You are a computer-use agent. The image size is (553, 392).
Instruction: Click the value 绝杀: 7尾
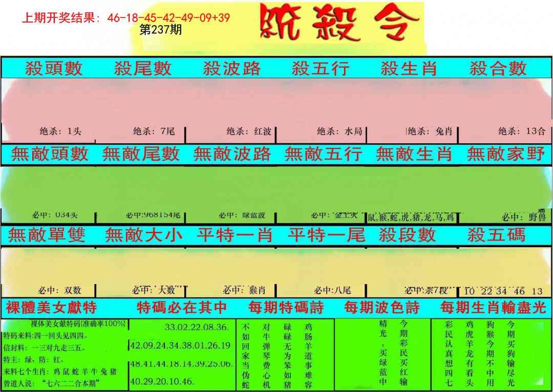[154, 132]
